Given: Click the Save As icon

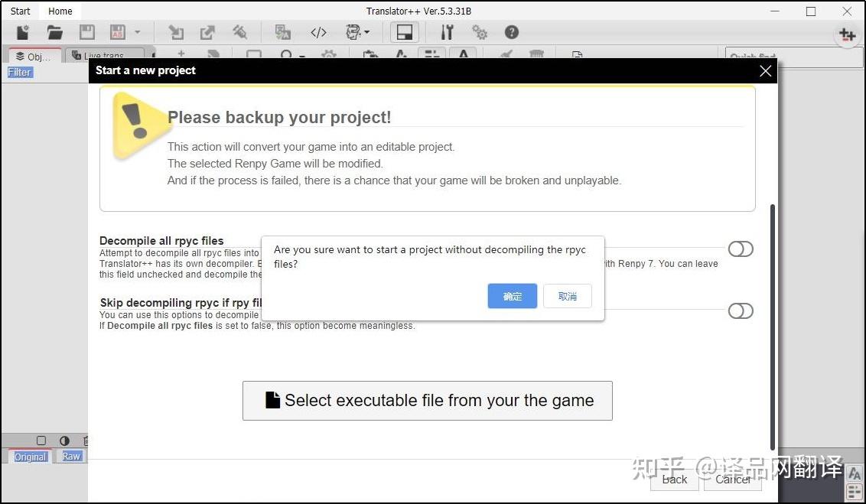Looking at the screenshot, I should (x=118, y=33).
